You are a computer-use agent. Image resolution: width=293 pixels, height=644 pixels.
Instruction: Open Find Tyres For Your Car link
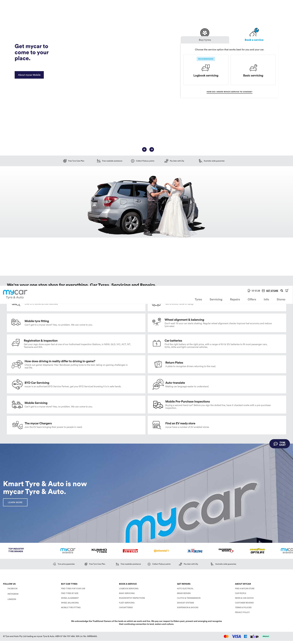click(73, 588)
